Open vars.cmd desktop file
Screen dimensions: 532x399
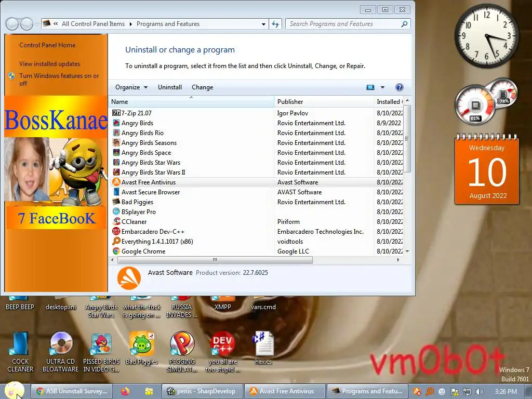click(263, 303)
